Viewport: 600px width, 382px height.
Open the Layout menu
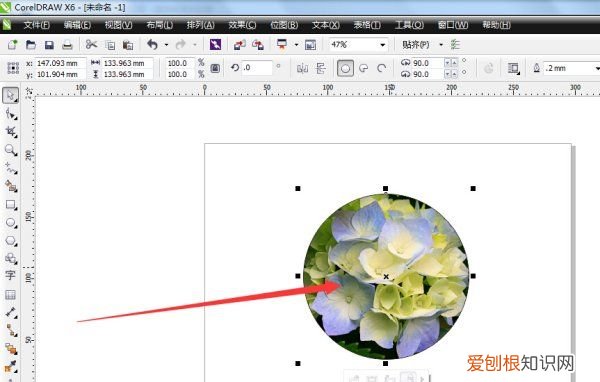pos(160,25)
